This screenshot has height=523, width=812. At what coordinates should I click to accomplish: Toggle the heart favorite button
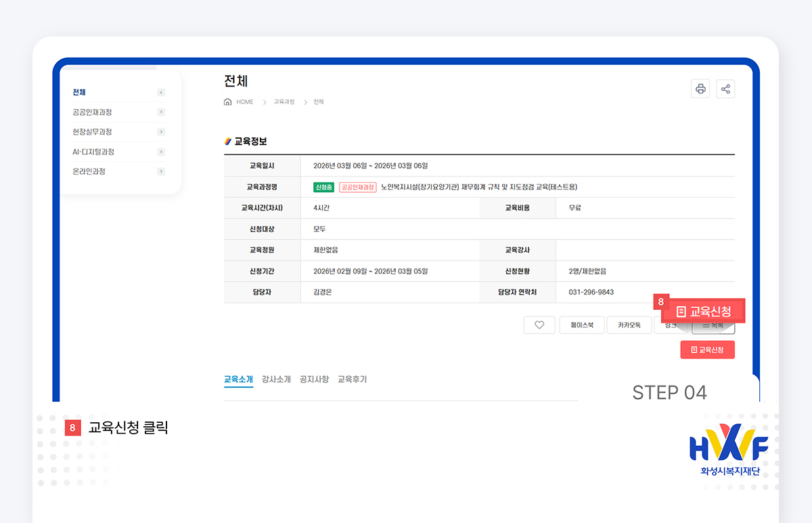539,325
